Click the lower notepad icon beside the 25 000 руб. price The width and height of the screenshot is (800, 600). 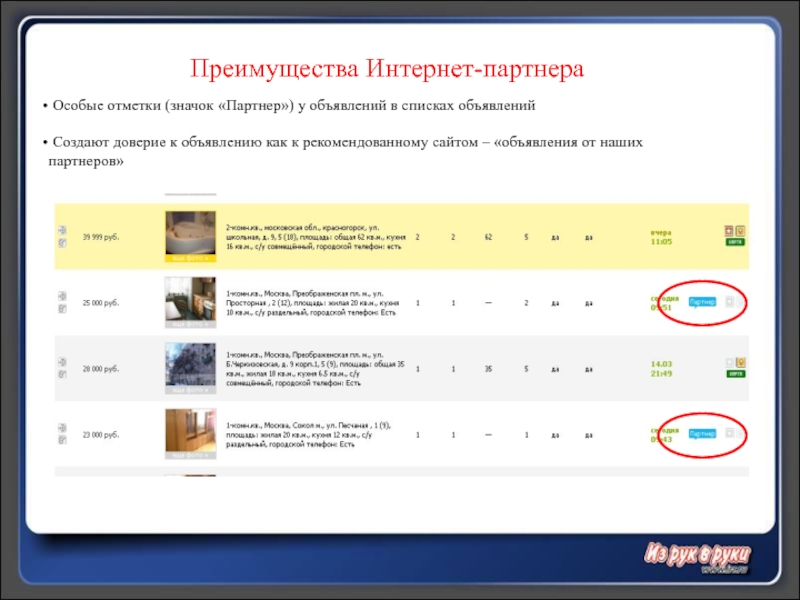(61, 308)
